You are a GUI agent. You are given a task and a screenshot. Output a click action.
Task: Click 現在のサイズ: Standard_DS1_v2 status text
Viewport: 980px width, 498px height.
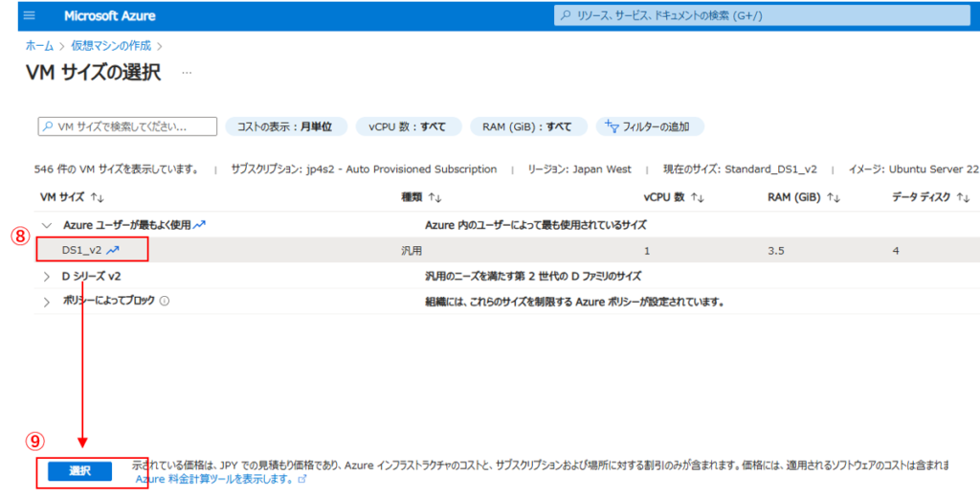click(740, 169)
